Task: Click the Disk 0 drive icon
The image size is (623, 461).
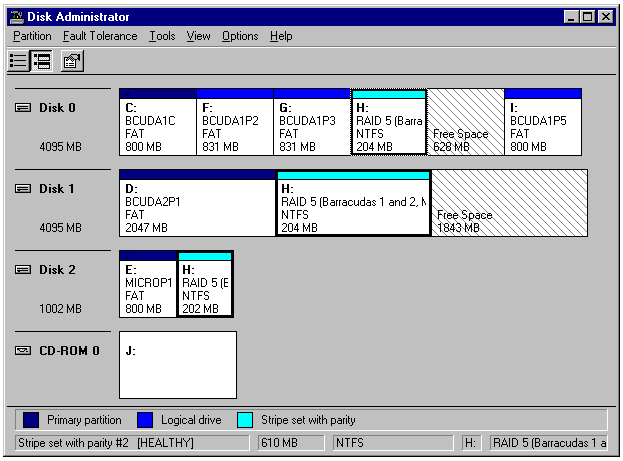Action: pos(23,108)
